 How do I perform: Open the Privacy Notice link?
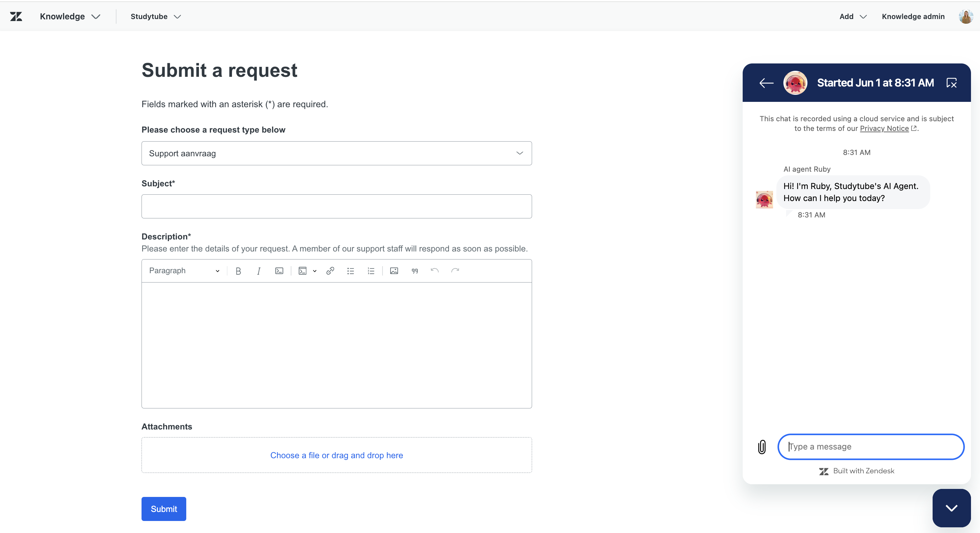pyautogui.click(x=884, y=128)
